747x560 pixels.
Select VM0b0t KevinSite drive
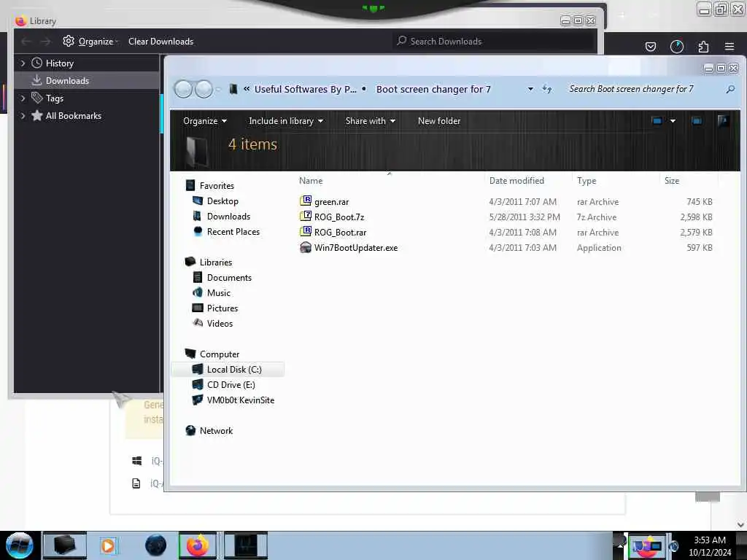[x=240, y=400]
